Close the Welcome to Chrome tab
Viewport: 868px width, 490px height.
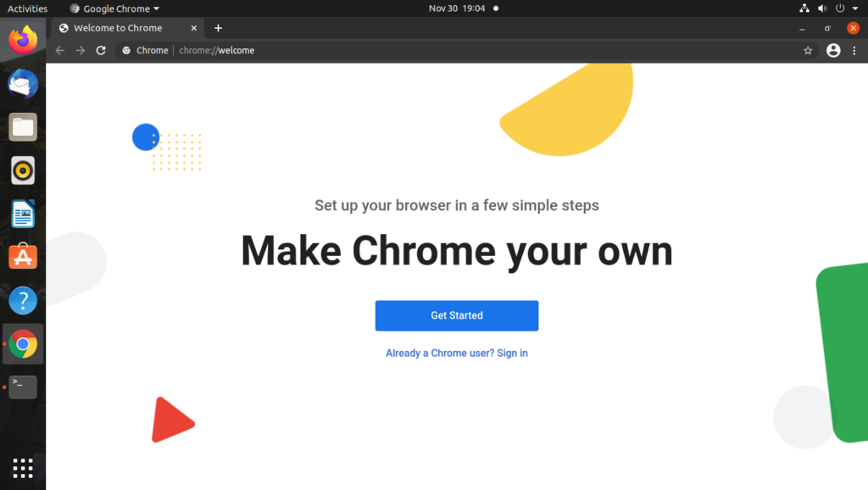pyautogui.click(x=194, y=28)
